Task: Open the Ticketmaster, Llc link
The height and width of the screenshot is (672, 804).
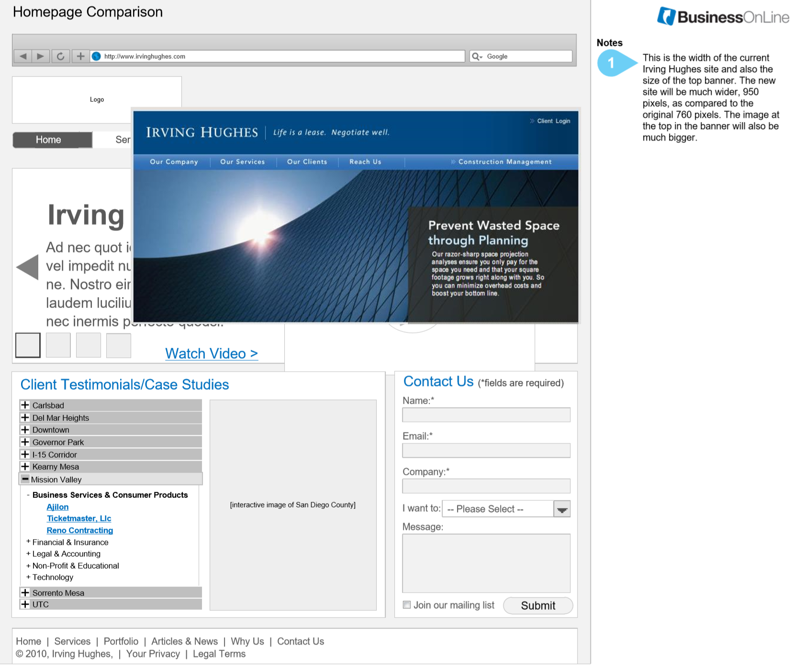Action: click(79, 518)
